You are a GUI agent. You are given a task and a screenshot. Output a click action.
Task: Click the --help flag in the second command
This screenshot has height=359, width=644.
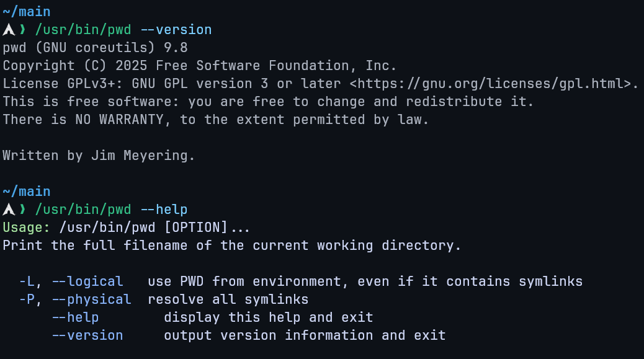tap(163, 210)
